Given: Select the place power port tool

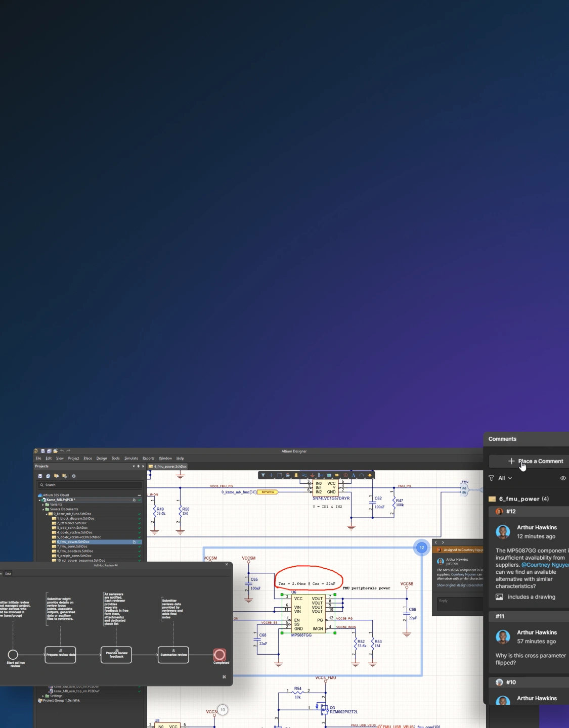Looking at the screenshot, I should coord(312,475).
